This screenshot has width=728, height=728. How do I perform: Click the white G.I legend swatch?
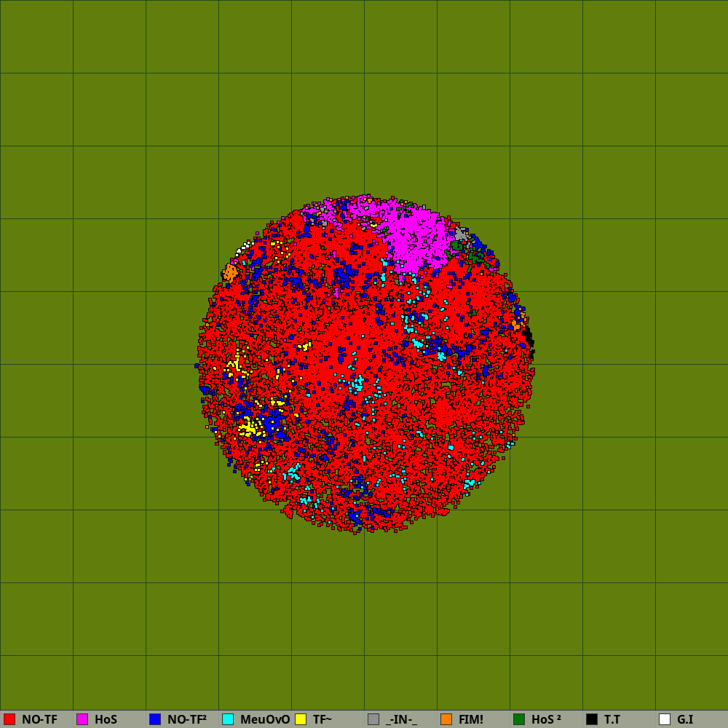coord(665,719)
